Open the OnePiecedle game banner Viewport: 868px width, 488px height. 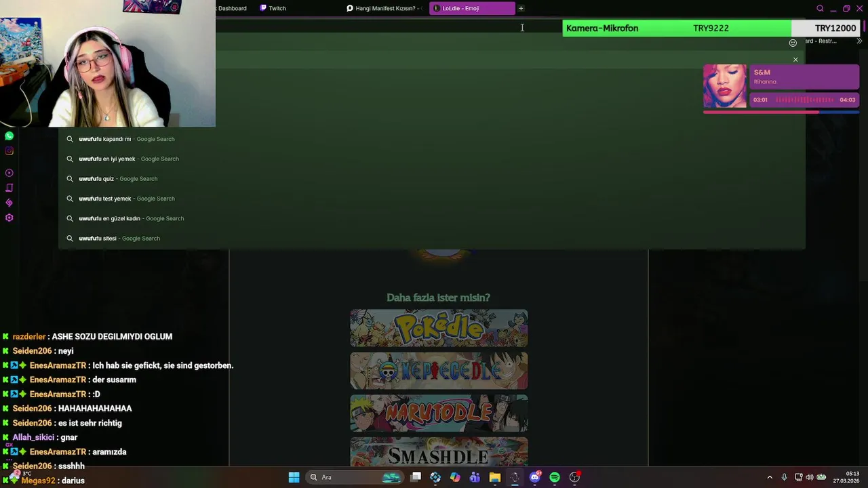click(x=439, y=371)
